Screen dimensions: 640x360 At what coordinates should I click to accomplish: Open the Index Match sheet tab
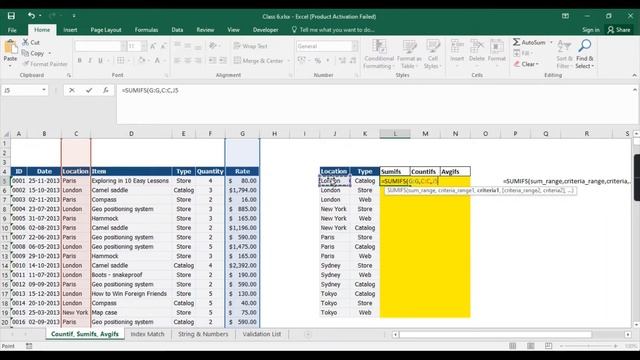pos(147,334)
